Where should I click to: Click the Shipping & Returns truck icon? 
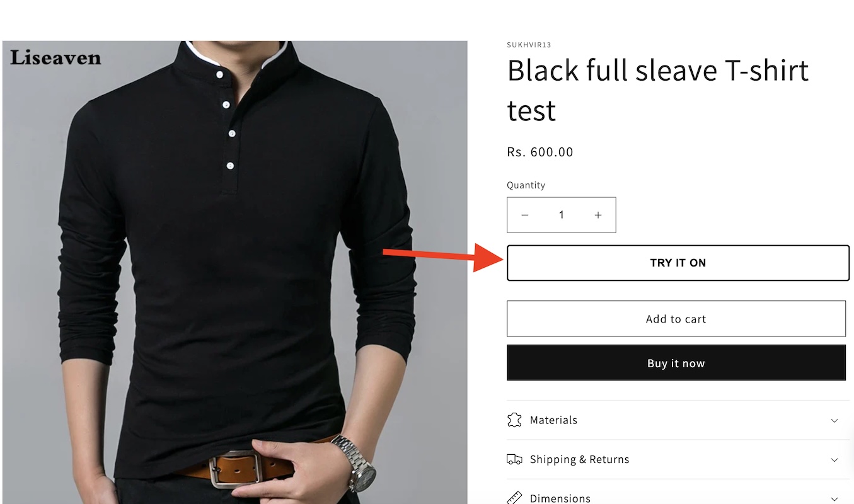pyautogui.click(x=515, y=459)
